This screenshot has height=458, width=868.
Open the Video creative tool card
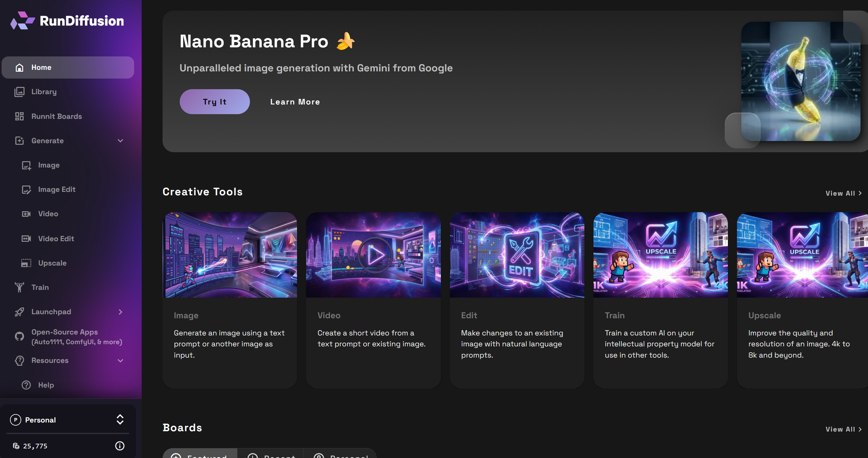tap(374, 300)
